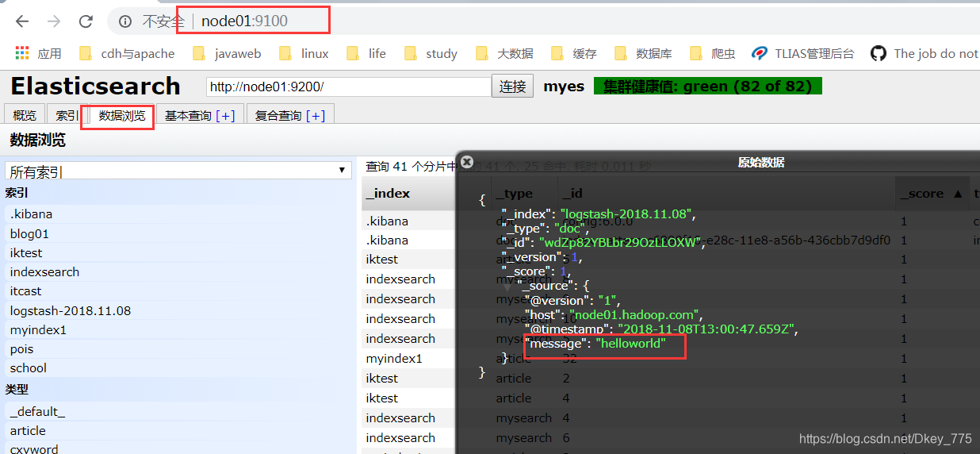Open the GitHub "The job do not" bookmark
Screen dimensions: 980x454
click(x=924, y=53)
